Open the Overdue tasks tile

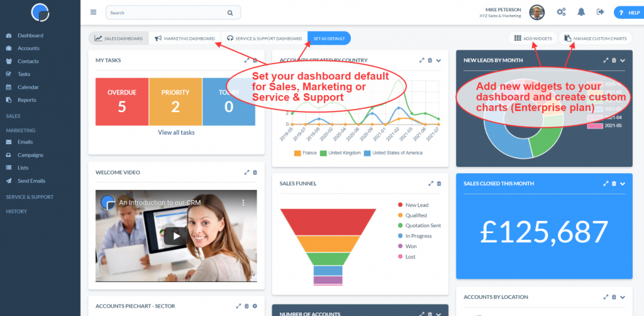click(122, 101)
